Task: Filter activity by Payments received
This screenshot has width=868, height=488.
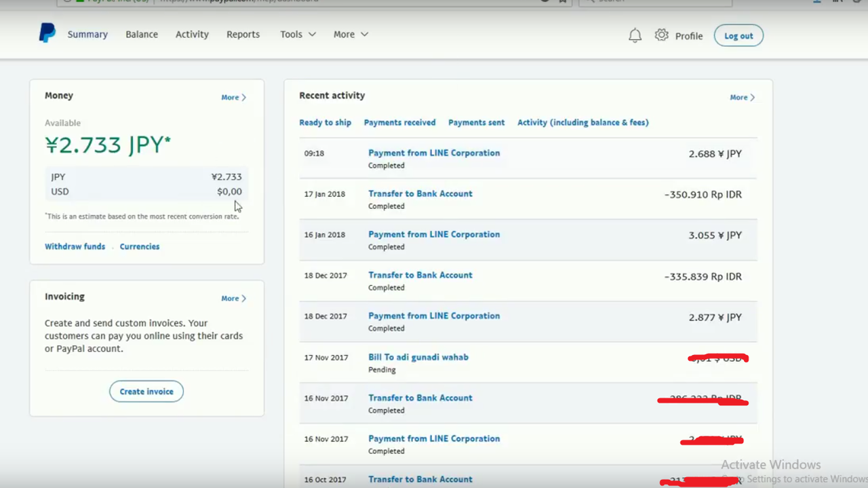Action: click(399, 123)
